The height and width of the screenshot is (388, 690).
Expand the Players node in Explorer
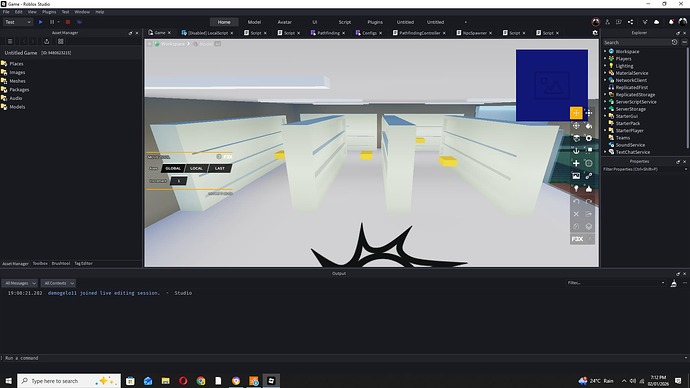[x=605, y=59]
